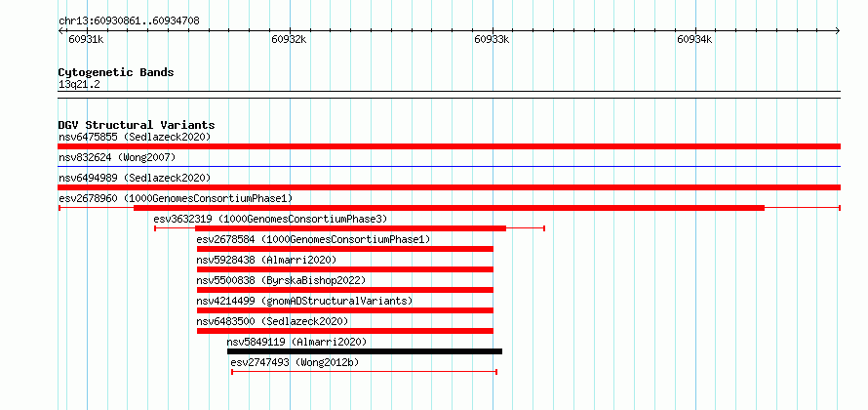Open variant esv2747493 (Wong2012b) label
Screen dimensions: 868x410
point(295,362)
